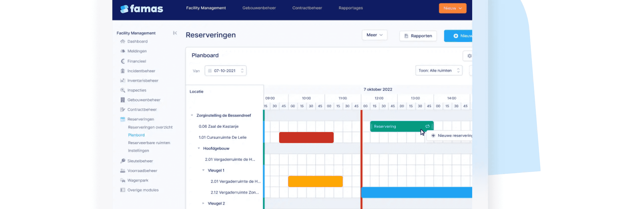
Task: Open Contractbeheer icon in sidebar
Action: tap(123, 110)
